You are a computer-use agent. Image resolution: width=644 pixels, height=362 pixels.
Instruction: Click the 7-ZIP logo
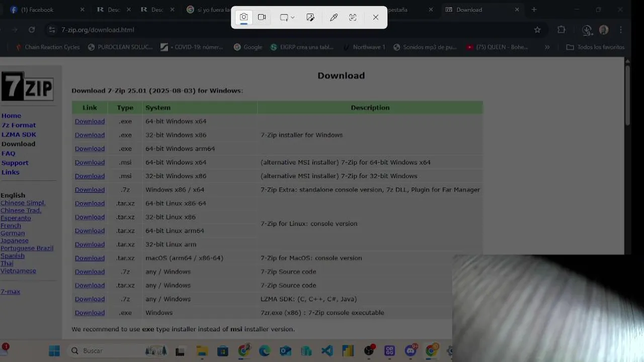point(27,86)
